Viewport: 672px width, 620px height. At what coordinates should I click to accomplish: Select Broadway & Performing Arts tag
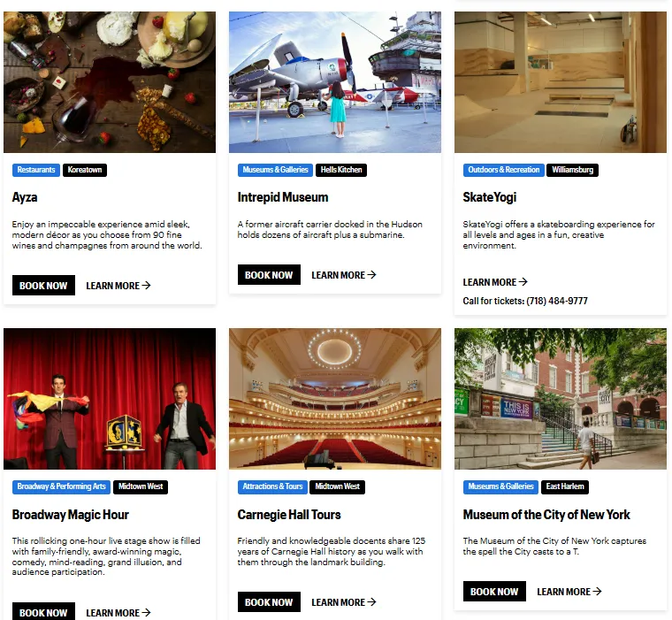point(61,486)
